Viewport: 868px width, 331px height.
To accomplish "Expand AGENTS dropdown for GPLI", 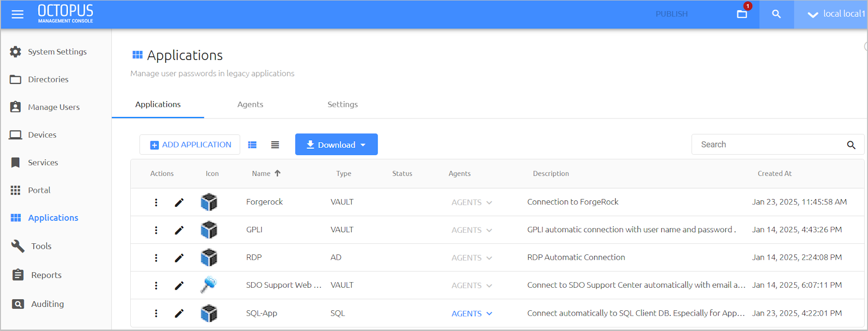I will tap(472, 230).
